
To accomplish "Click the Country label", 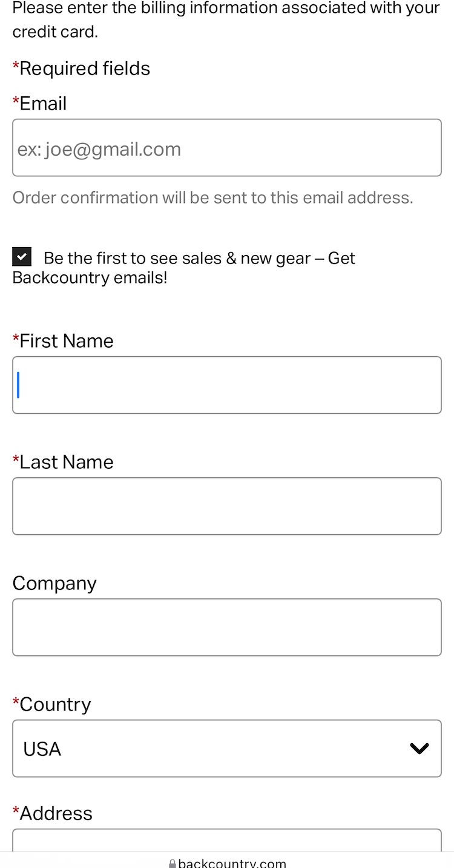I will tap(55, 704).
